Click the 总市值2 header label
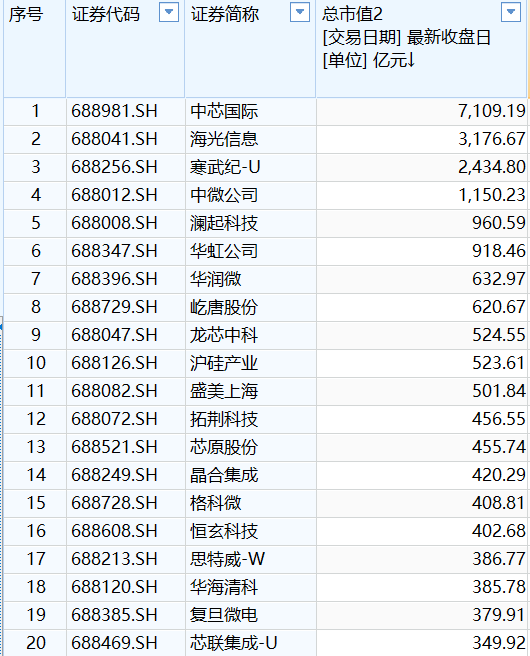The image size is (530, 656). pyautogui.click(x=352, y=15)
